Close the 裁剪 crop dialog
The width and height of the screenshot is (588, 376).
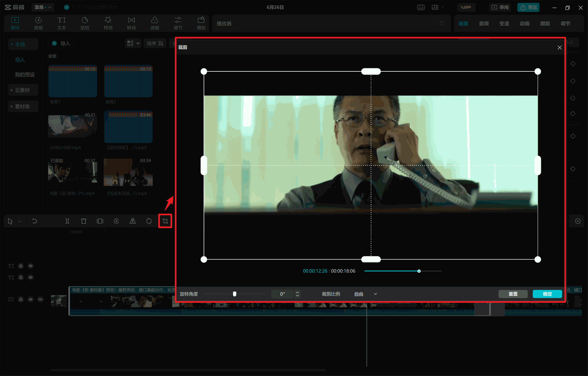click(x=560, y=47)
